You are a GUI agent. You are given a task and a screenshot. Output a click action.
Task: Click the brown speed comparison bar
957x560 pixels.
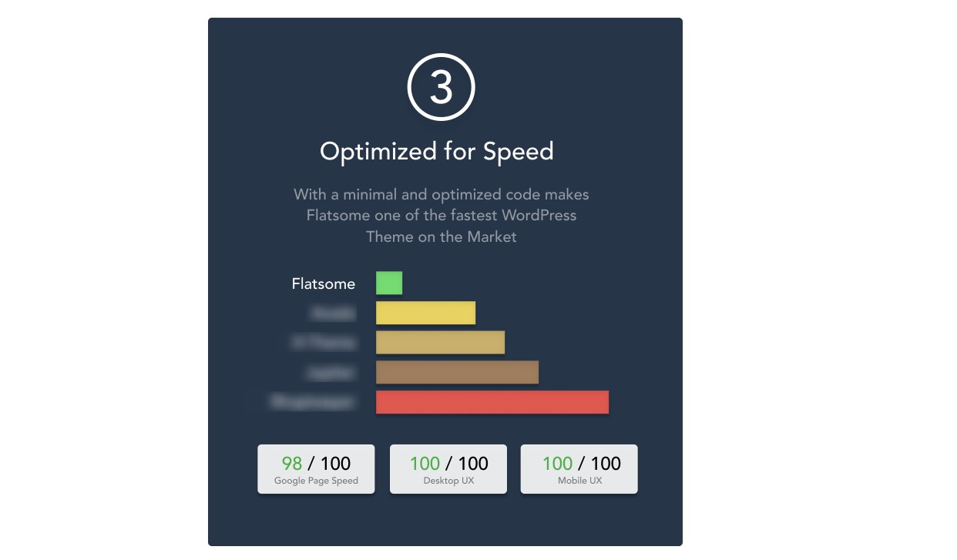(457, 372)
